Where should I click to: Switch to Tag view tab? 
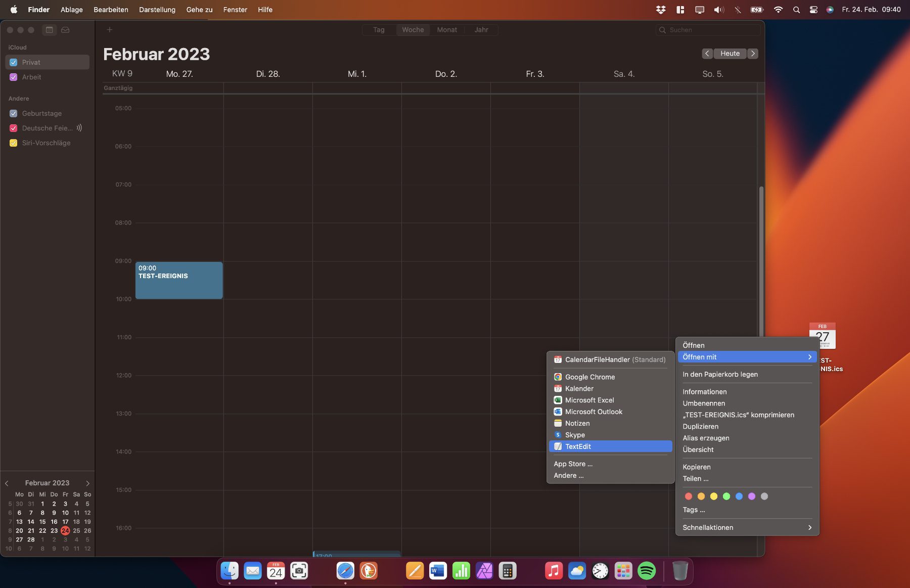point(379,30)
